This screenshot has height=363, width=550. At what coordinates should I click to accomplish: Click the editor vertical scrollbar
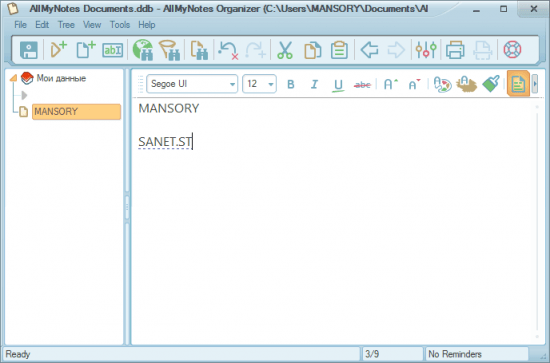click(x=537, y=221)
